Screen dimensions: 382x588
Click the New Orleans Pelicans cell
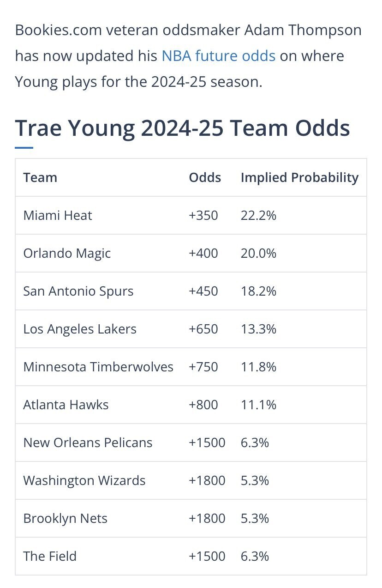pos(88,443)
